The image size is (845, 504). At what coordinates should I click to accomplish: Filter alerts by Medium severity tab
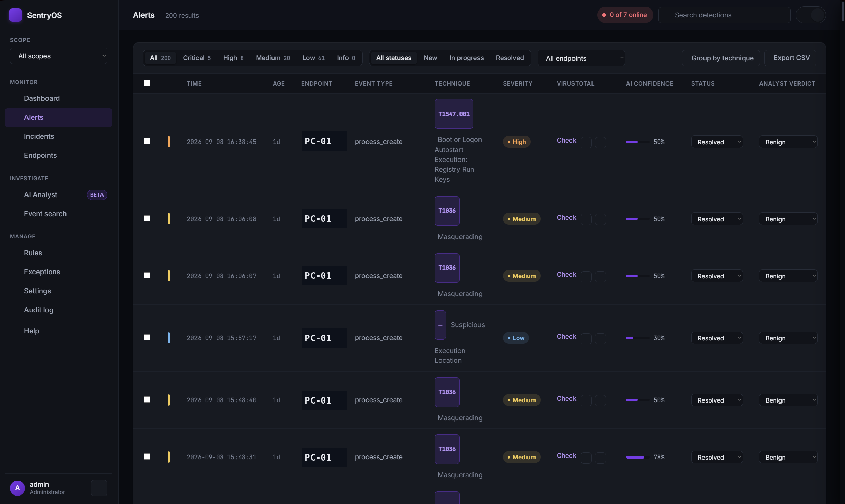point(273,58)
